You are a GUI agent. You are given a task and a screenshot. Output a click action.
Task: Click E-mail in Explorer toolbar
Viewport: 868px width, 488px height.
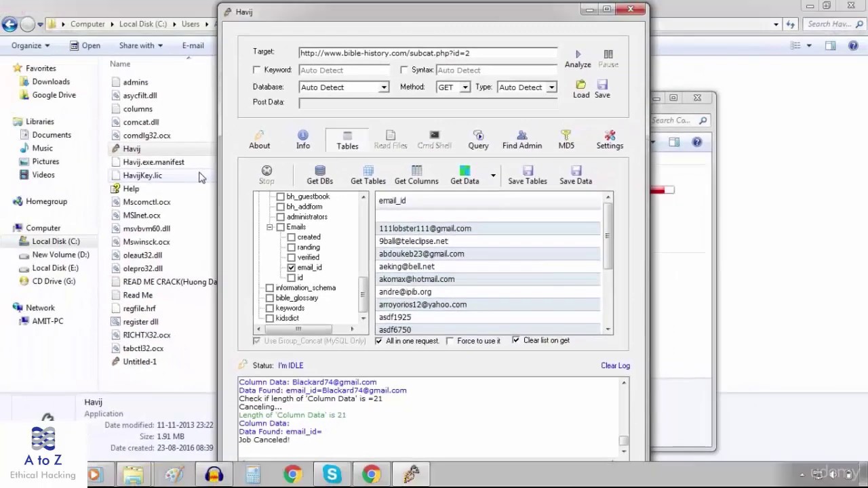coord(193,45)
